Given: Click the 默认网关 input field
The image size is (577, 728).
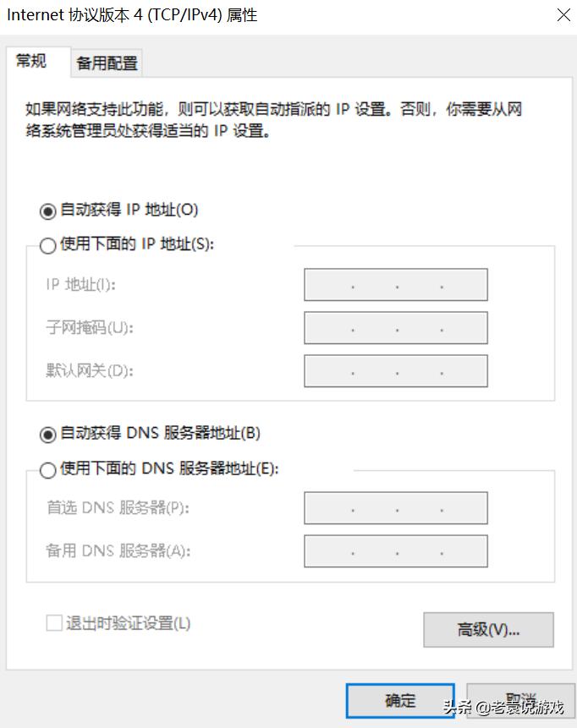Looking at the screenshot, I should click(395, 370).
